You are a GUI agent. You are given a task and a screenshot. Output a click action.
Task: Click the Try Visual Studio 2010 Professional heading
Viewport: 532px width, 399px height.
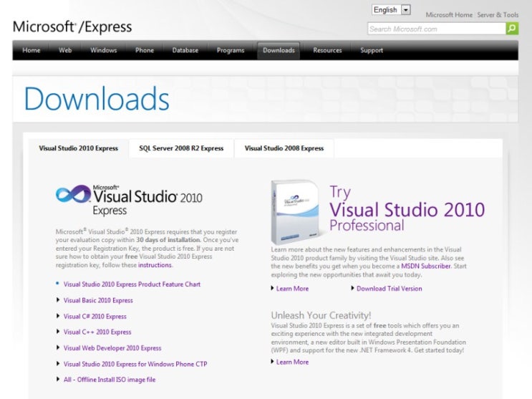point(407,208)
